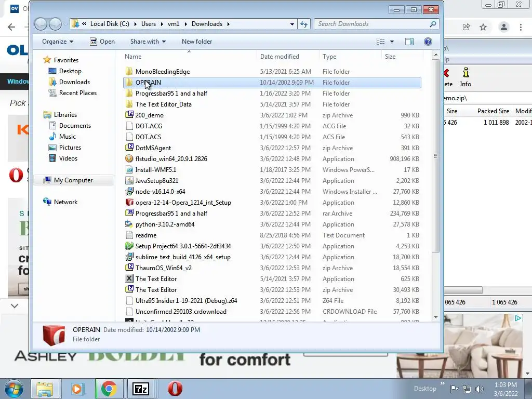Toggle the preview pane button
Viewport: 532px width, 399px height.
(409, 42)
